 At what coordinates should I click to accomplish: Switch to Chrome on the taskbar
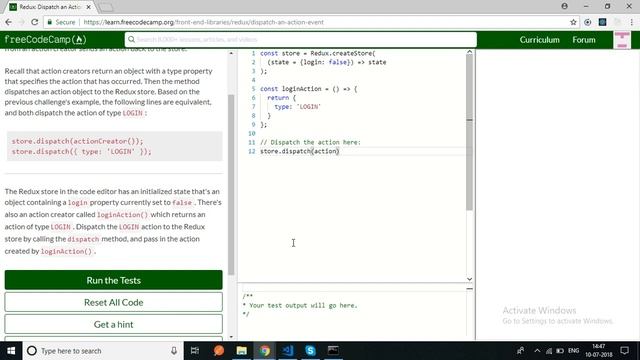pos(264,351)
